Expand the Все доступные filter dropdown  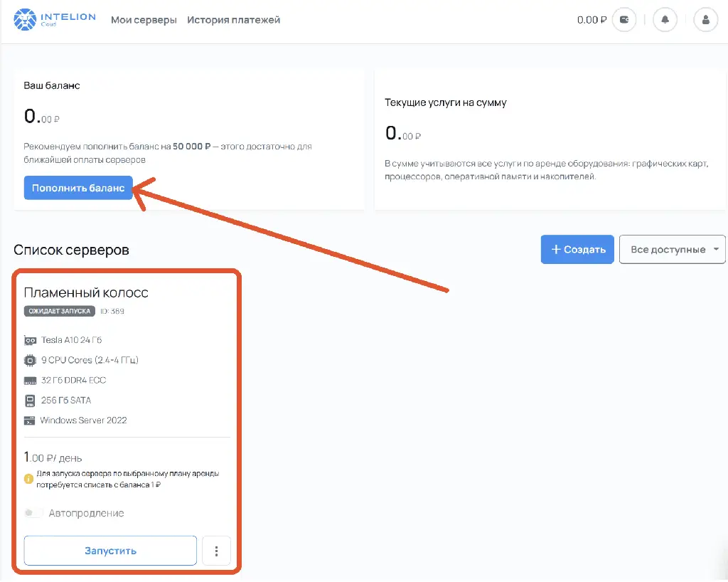(x=672, y=250)
